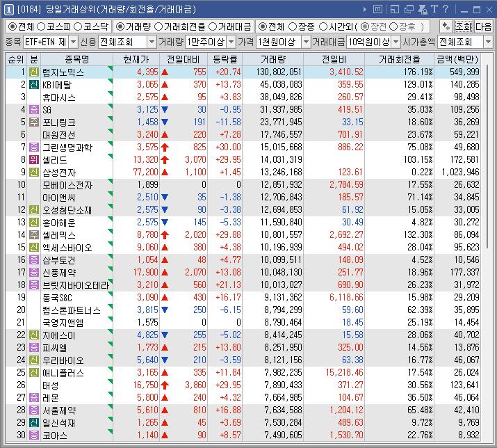This screenshot has width=497, height=448.
Task: Click the upper-limit arrow in 그린생명과학 row
Action: click(x=165, y=147)
